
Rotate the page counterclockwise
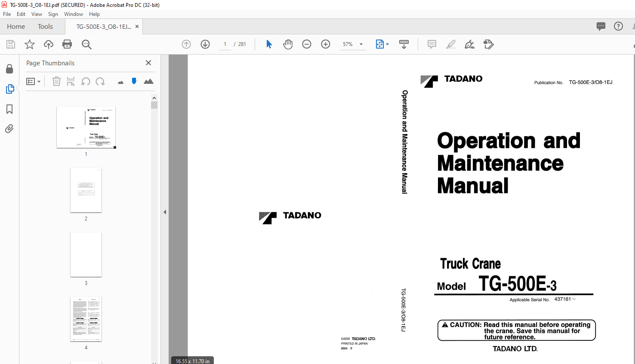[86, 81]
